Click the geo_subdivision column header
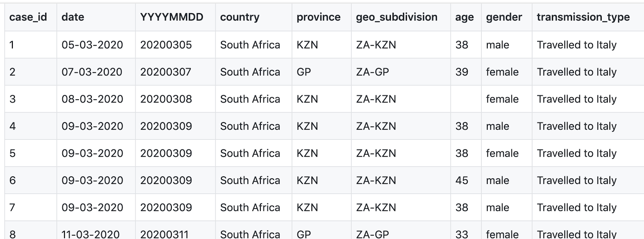Screen dimensions: 644x239 coord(396,17)
